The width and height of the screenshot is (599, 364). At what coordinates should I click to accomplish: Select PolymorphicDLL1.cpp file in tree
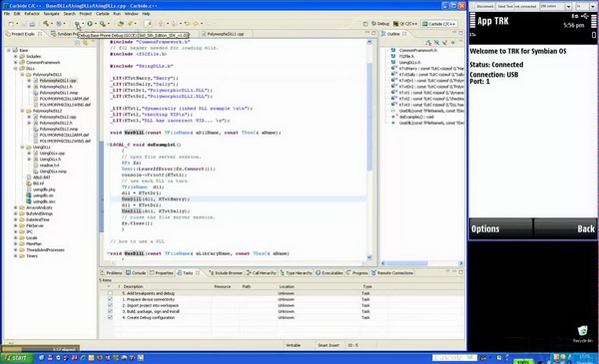[x=57, y=81]
